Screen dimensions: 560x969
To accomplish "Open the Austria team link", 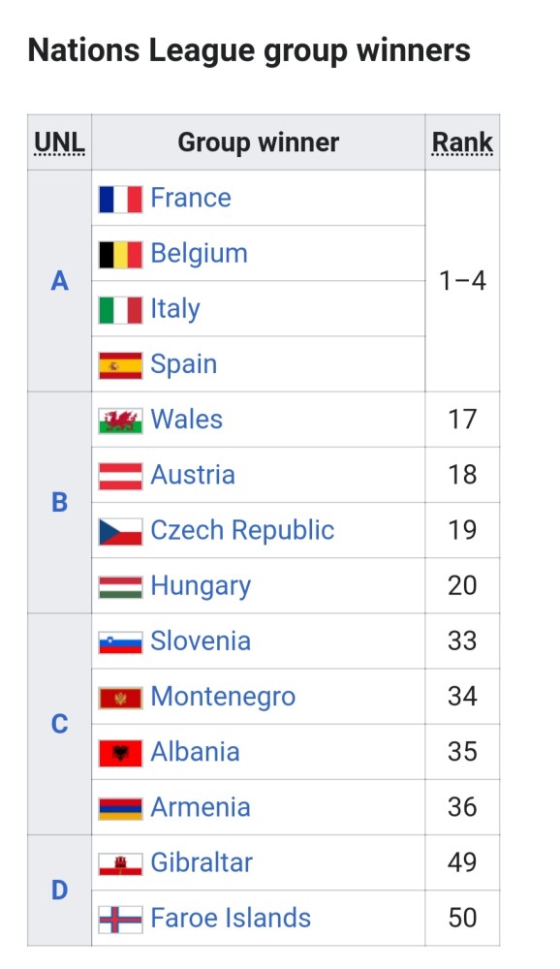I will coord(193,475).
